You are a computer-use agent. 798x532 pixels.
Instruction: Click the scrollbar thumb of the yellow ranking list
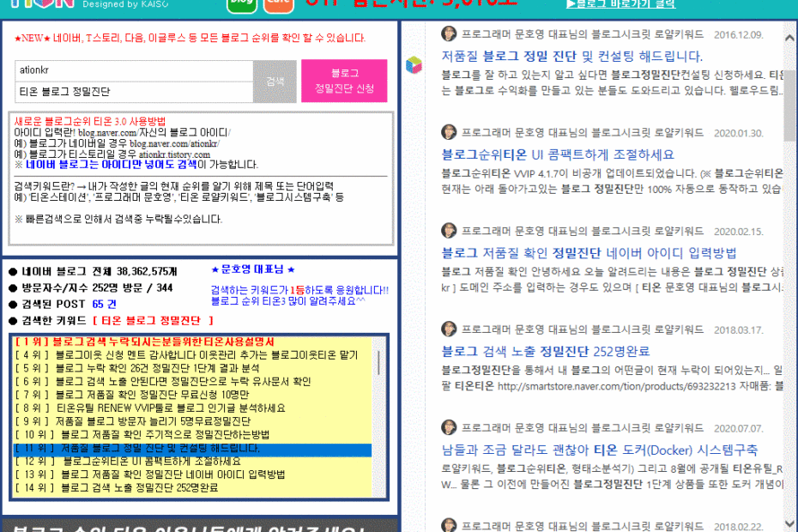click(x=378, y=363)
